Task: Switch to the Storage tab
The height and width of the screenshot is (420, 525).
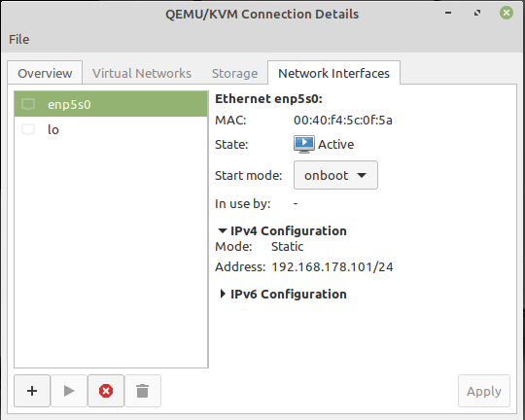Action: 234,73
